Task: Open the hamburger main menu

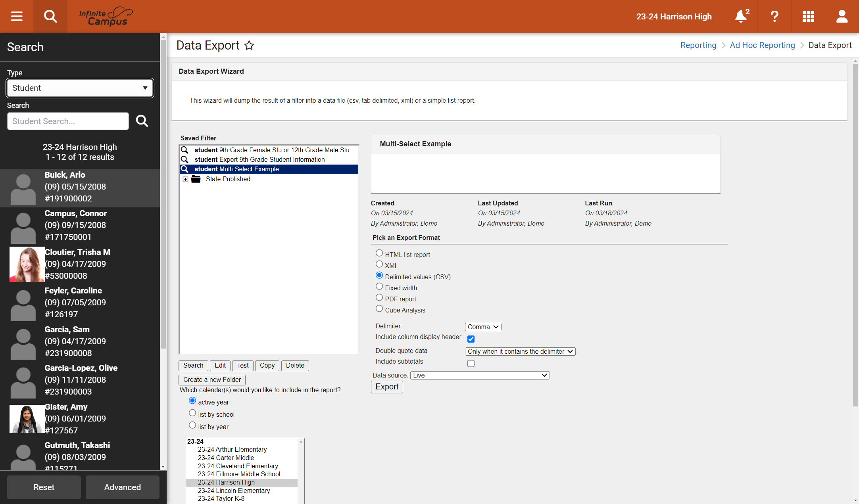Action: click(17, 17)
